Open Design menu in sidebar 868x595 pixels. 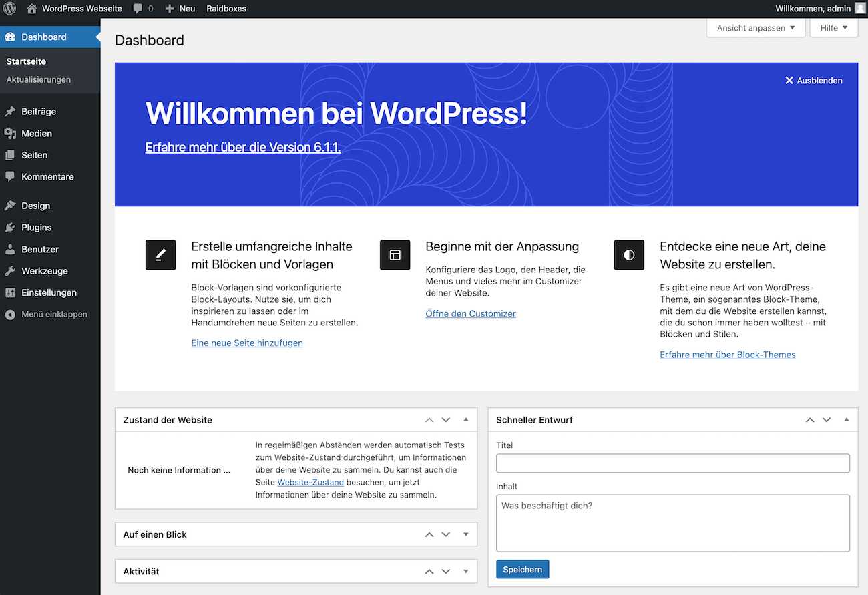point(50,206)
